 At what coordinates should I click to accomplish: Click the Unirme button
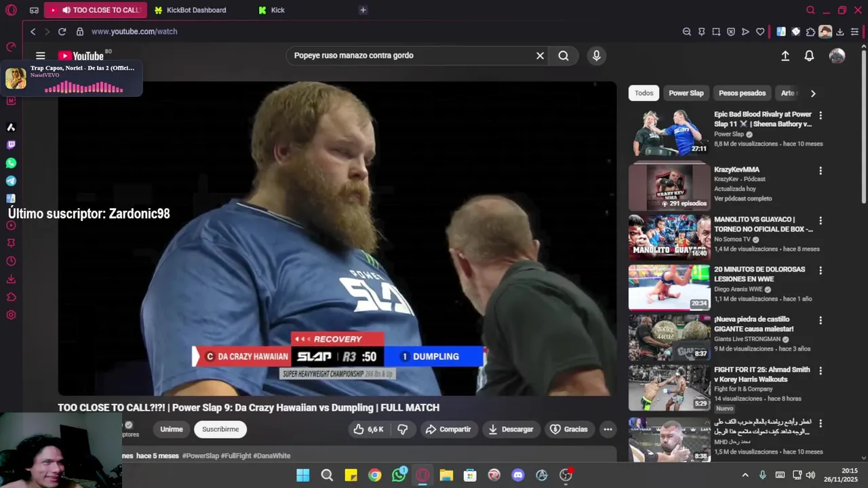(172, 429)
